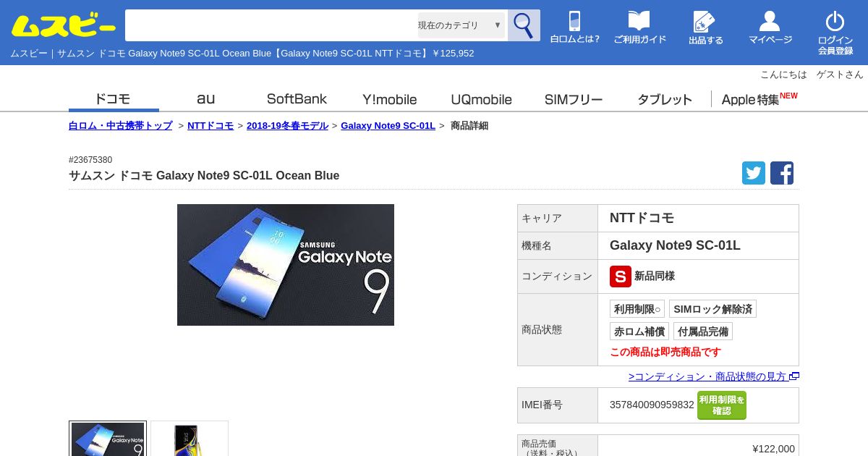Go to Galaxy Note9 SC-01L breadcrumb
The width and height of the screenshot is (868, 456).
388,125
